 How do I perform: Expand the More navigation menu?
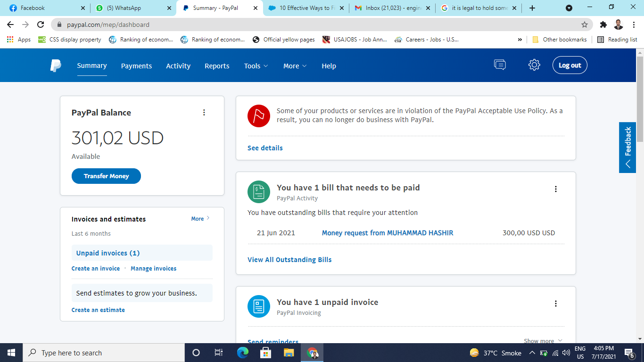pos(295,66)
